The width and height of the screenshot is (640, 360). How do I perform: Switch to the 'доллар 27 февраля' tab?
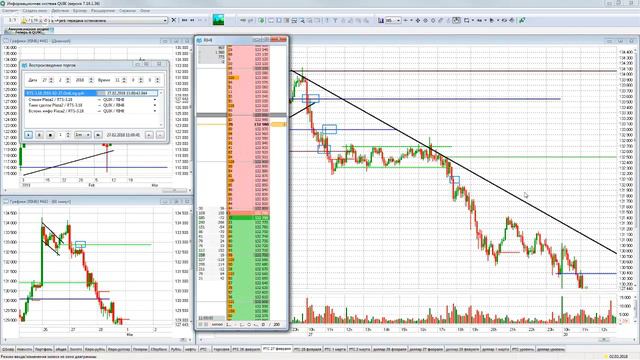pos(426,349)
